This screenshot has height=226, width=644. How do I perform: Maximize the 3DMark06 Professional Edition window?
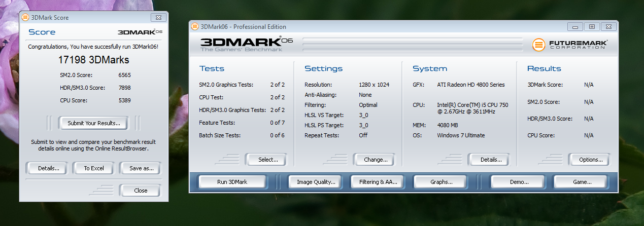click(591, 27)
